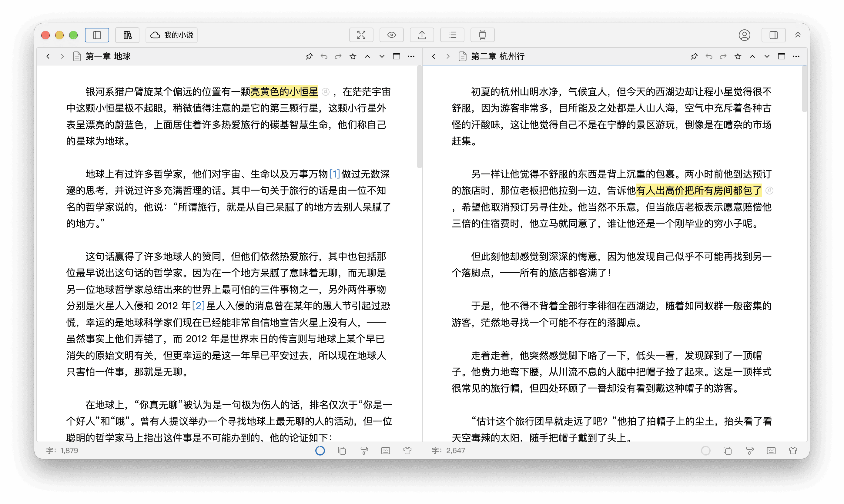Screen dimensions: 844x504
Task: Toggle the preview eye icon
Action: [391, 35]
